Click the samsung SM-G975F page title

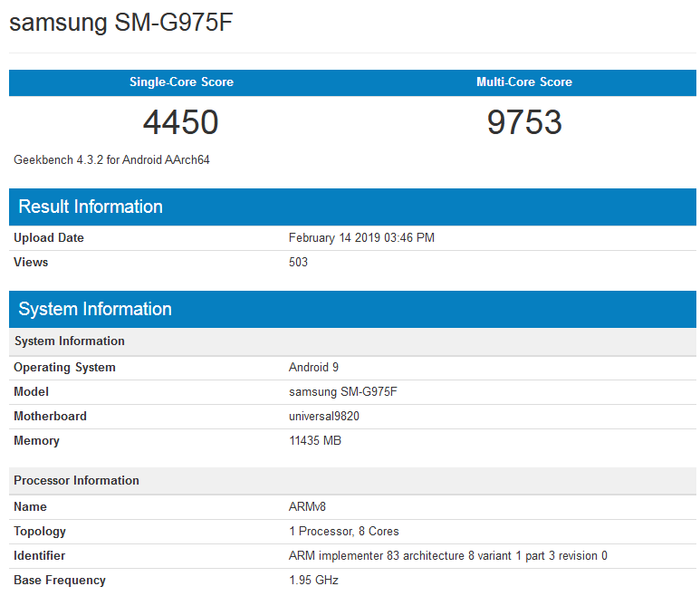click(121, 23)
